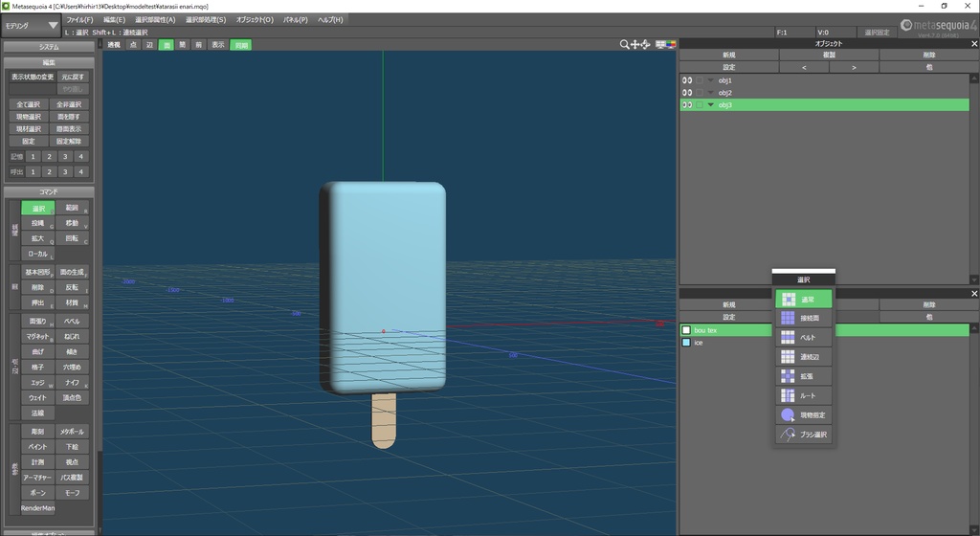
Task: Open the パネル(P) menu
Action: [x=295, y=19]
